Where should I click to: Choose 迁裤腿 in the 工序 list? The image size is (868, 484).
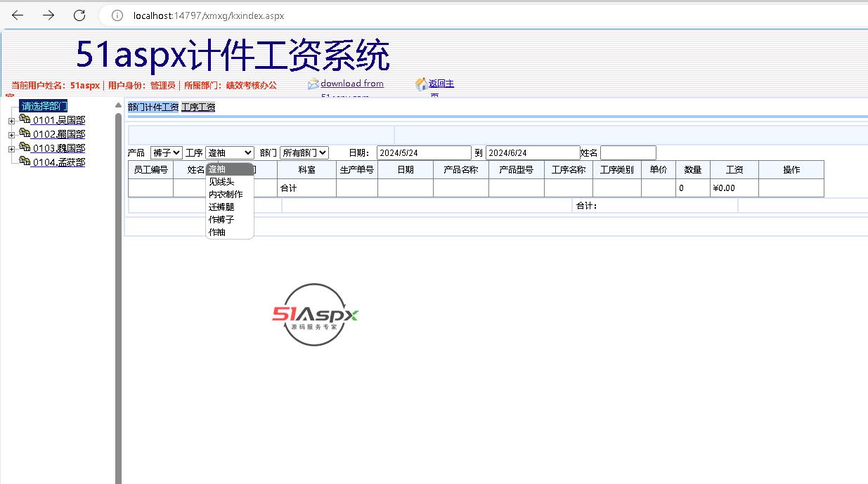click(x=229, y=207)
